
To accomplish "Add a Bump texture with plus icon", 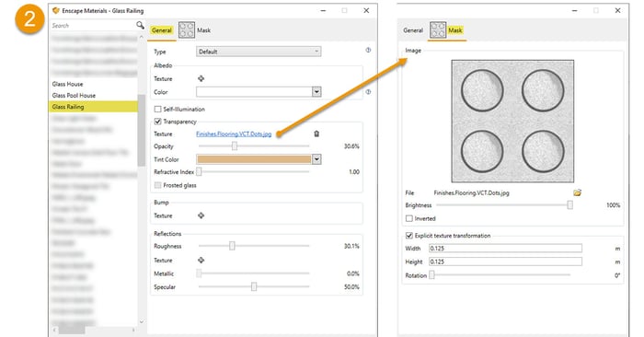I will tap(201, 215).
